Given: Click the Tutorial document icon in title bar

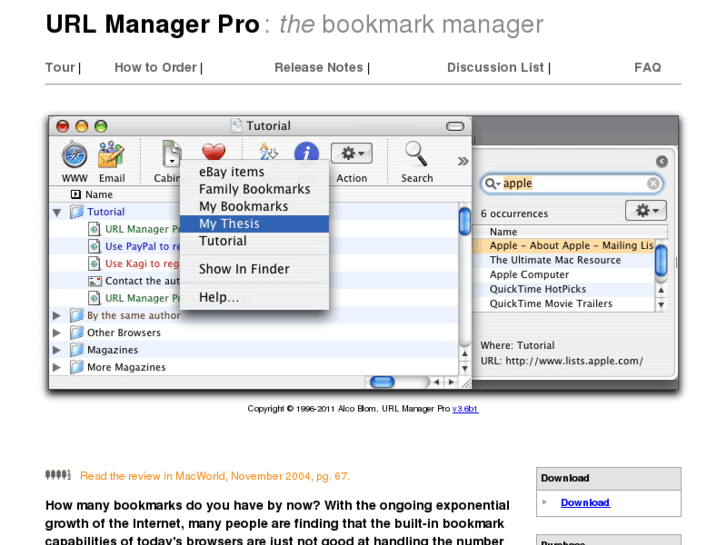Looking at the screenshot, I should click(236, 125).
